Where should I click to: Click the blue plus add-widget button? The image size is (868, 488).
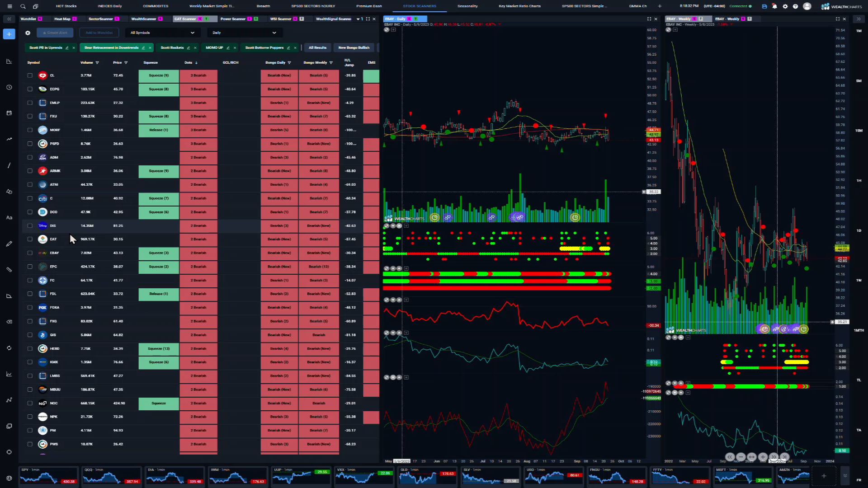pyautogui.click(x=9, y=34)
